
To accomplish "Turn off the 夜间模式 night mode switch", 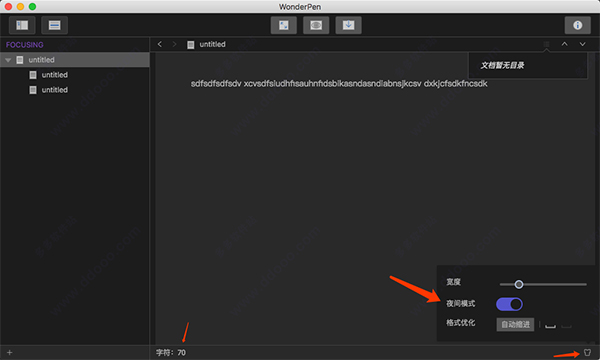I will coord(509,304).
